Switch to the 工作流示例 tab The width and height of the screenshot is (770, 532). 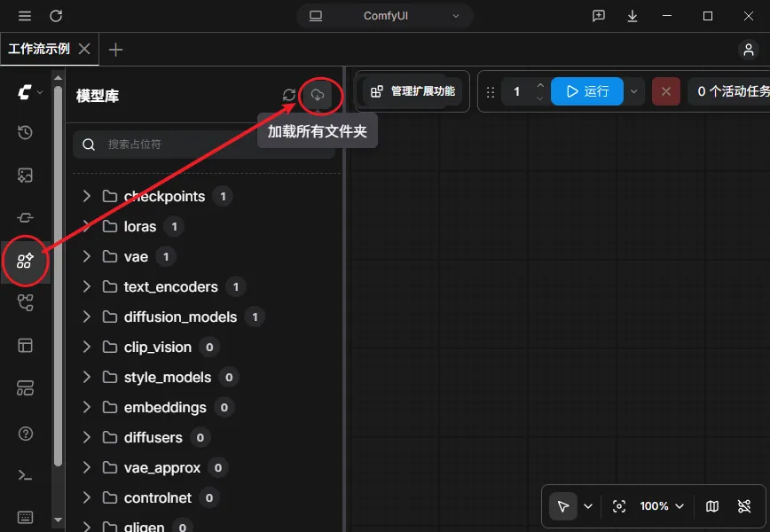tap(39, 49)
